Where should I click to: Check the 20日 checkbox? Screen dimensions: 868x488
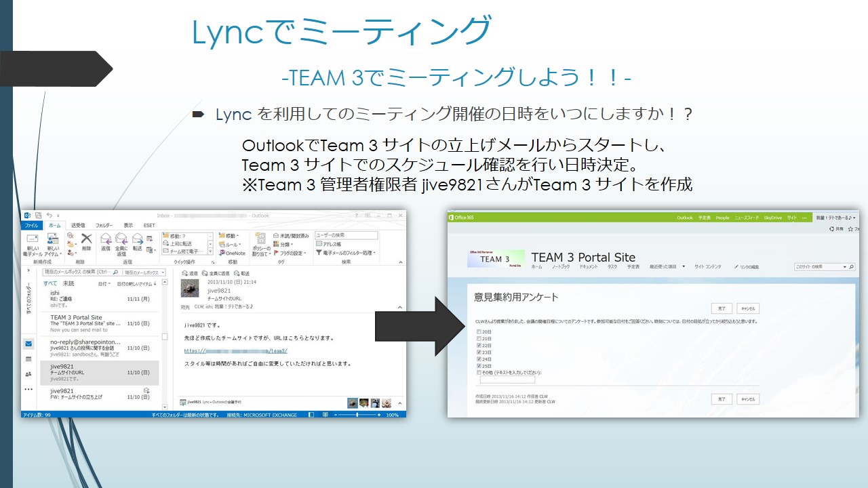point(479,331)
